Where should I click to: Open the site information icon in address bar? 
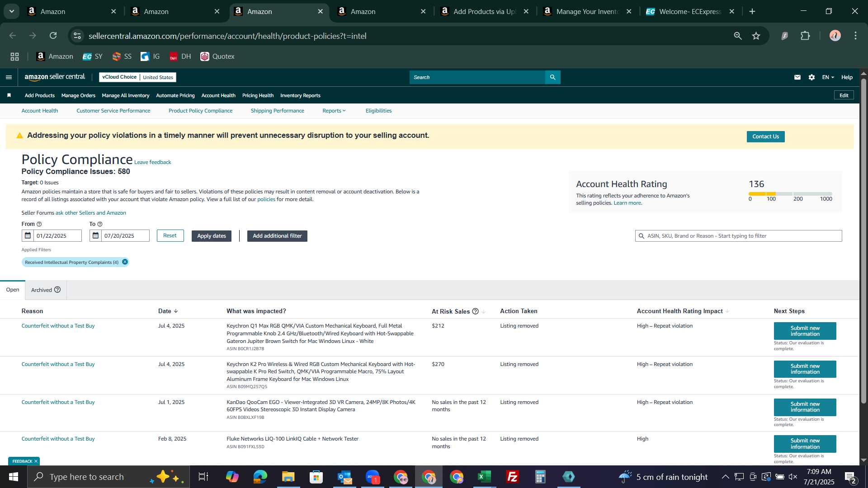[x=77, y=36]
